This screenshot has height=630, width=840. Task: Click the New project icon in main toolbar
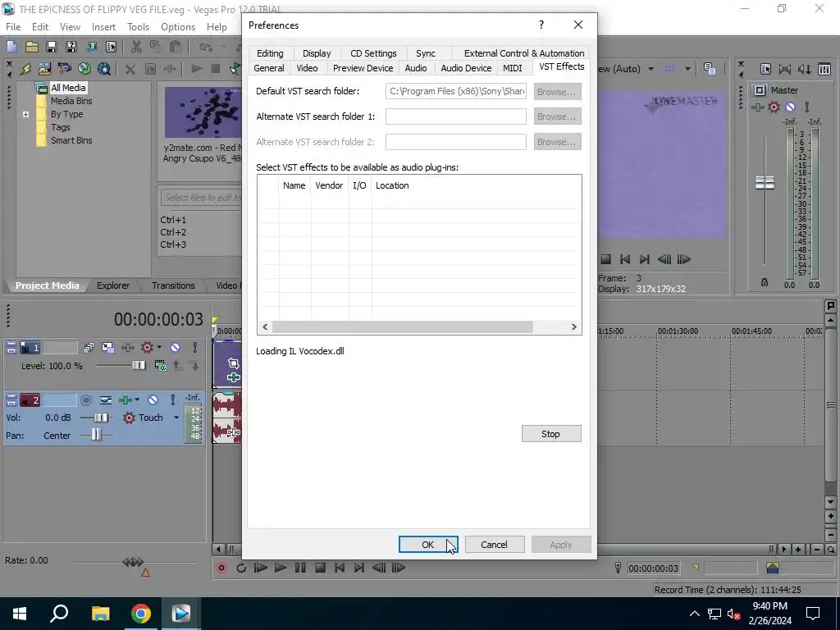click(11, 47)
